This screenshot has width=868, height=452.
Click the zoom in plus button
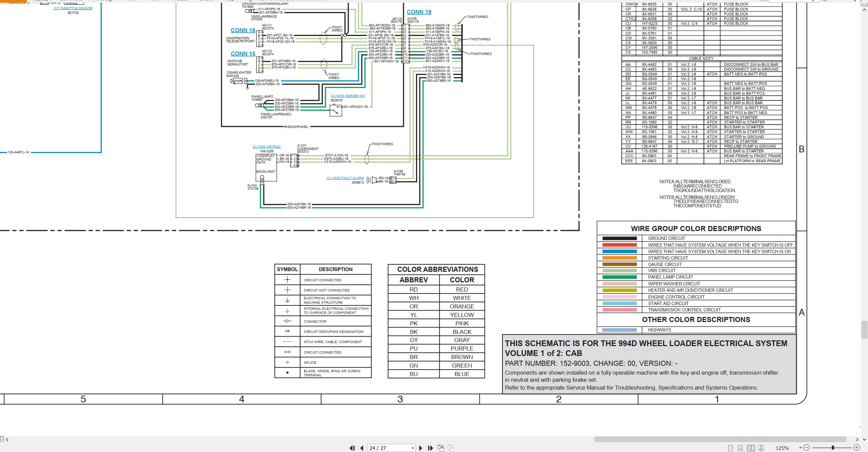[856, 448]
